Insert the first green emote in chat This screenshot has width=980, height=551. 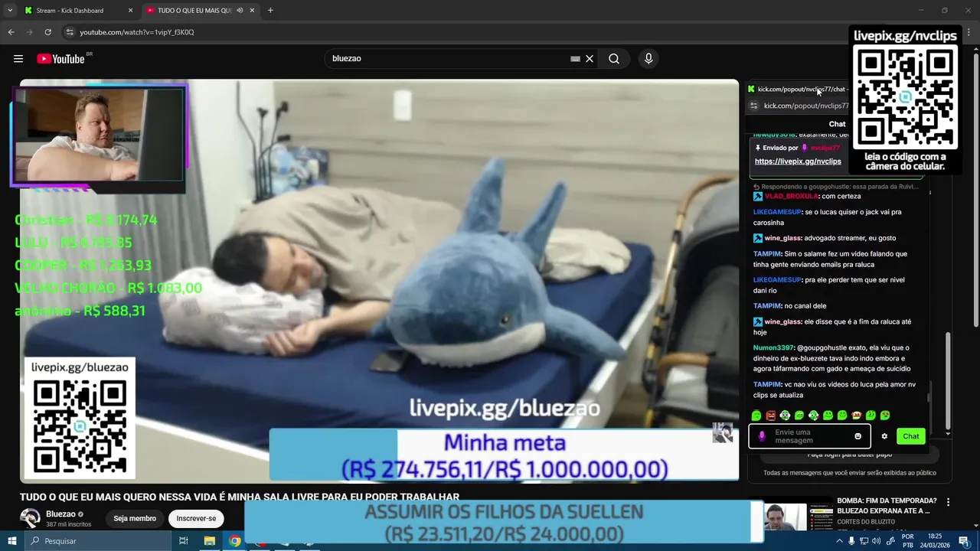point(756,416)
